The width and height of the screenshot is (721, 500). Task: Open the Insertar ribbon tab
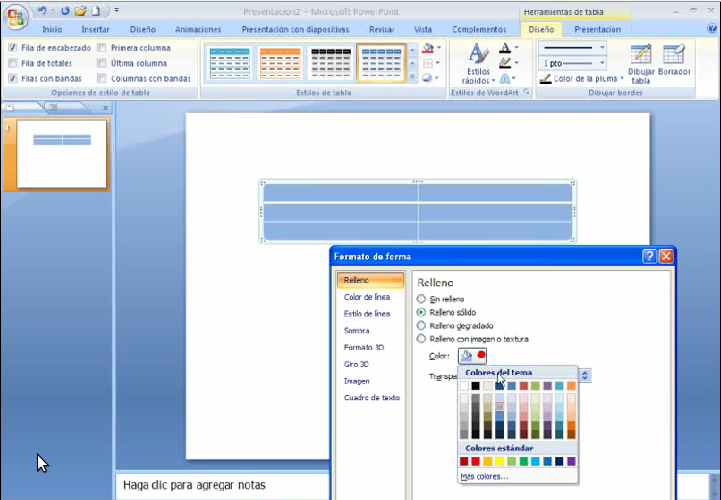[x=95, y=29]
